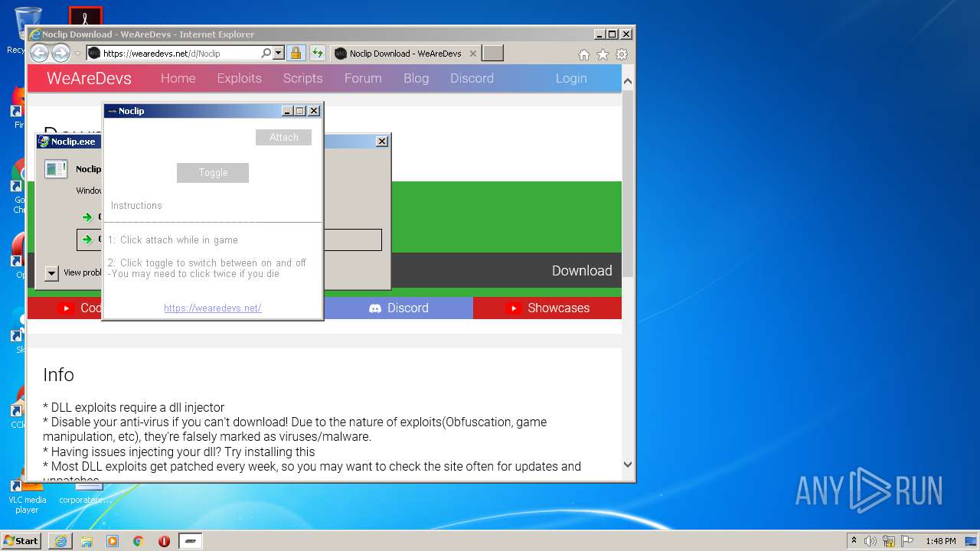Screen dimensions: 980x551
Task: Click the red Showcases button
Action: point(547,308)
